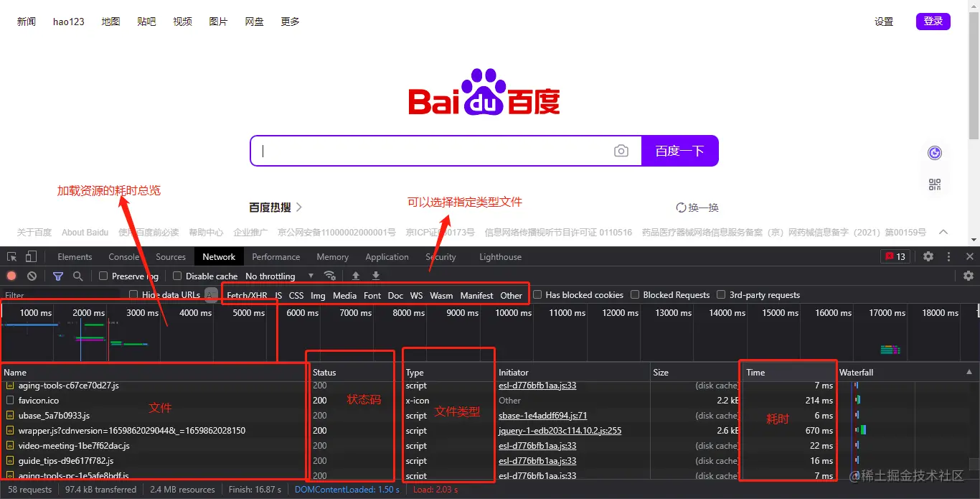The image size is (980, 499).
Task: Open DevTools three-dot menu
Action: pos(949,256)
